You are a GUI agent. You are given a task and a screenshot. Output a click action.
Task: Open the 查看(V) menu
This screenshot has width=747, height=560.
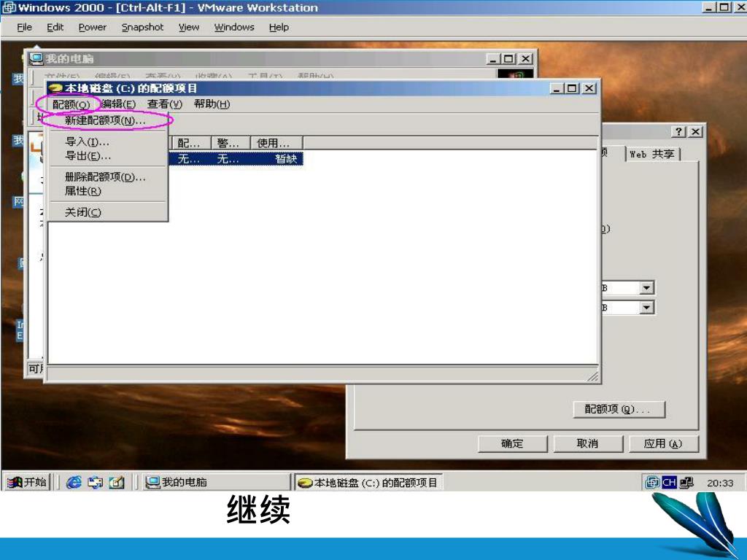[164, 104]
